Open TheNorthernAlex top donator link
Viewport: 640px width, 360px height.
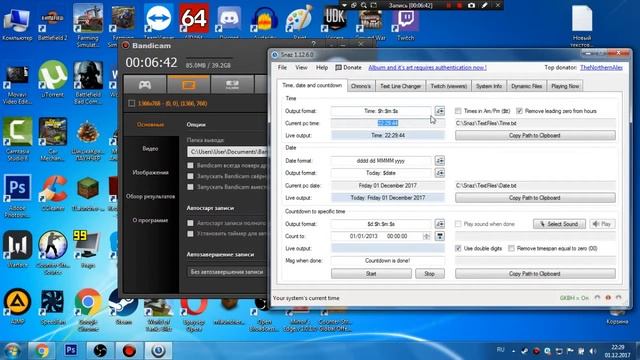(x=601, y=68)
